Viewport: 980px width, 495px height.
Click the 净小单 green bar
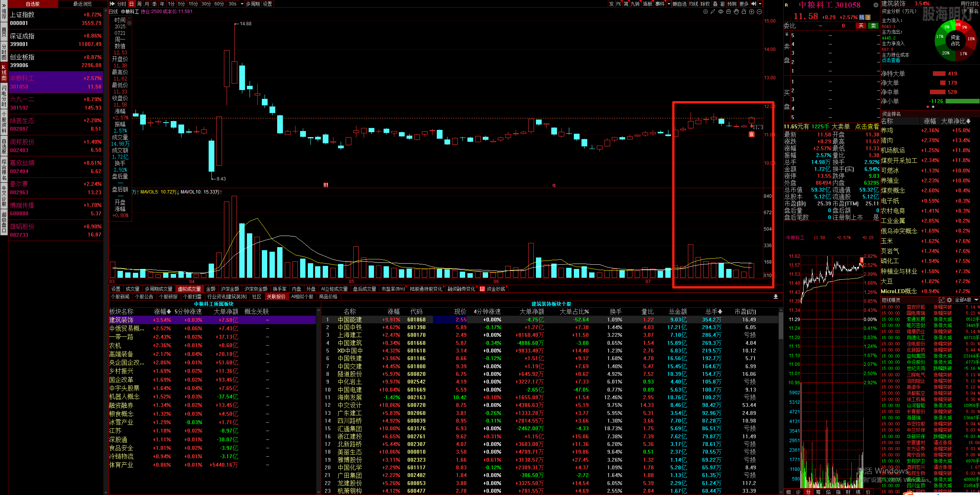point(962,101)
